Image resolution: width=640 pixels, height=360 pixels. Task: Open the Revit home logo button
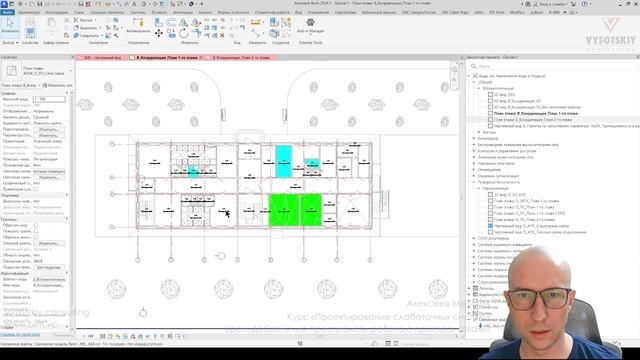[x=4, y=4]
